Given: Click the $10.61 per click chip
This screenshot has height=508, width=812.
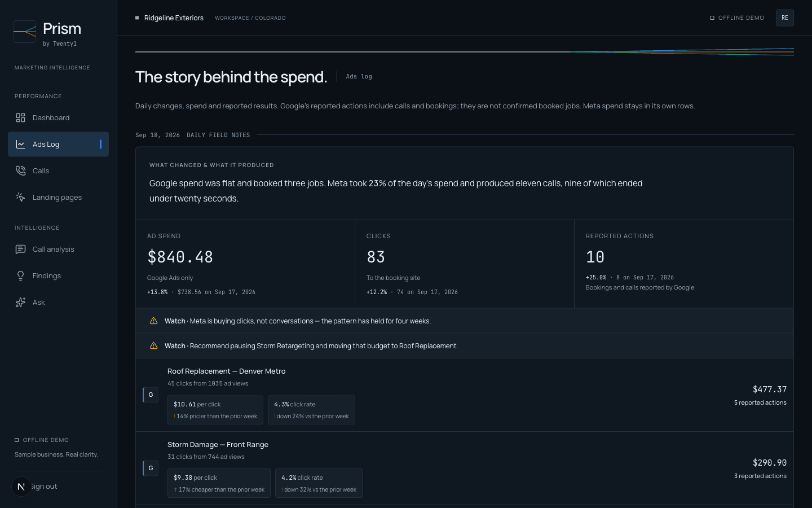Looking at the screenshot, I should 215,410.
